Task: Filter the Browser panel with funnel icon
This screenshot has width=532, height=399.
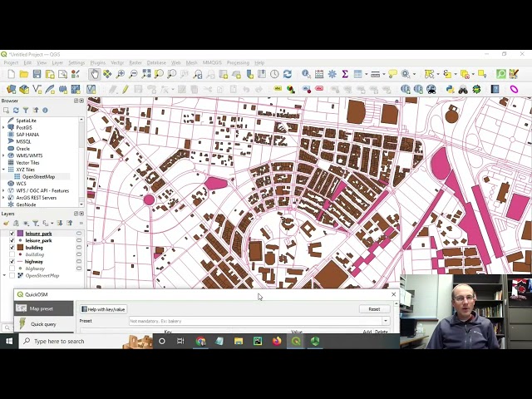Action: tap(26, 111)
